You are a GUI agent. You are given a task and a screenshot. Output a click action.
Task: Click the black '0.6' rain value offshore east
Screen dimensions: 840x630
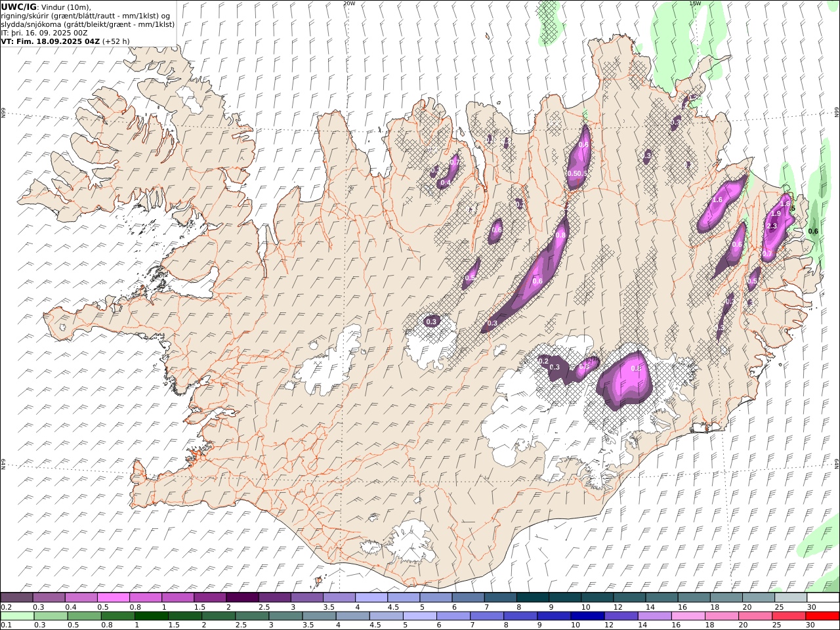coord(813,232)
